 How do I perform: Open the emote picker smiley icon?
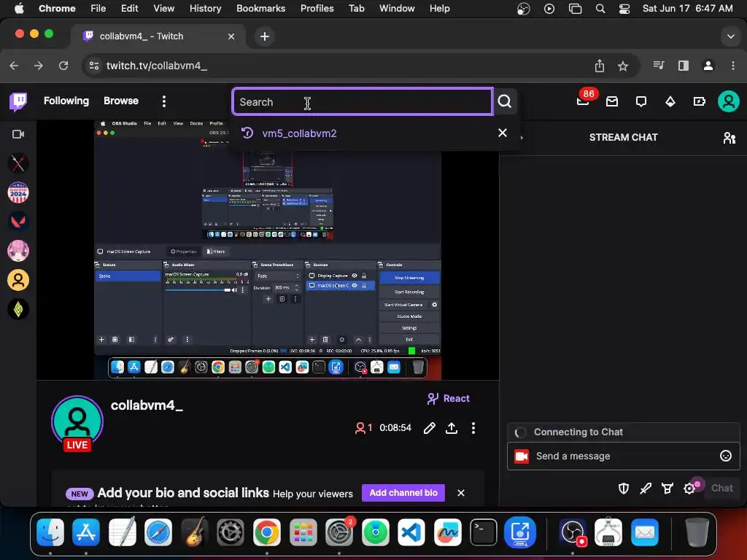tap(725, 456)
